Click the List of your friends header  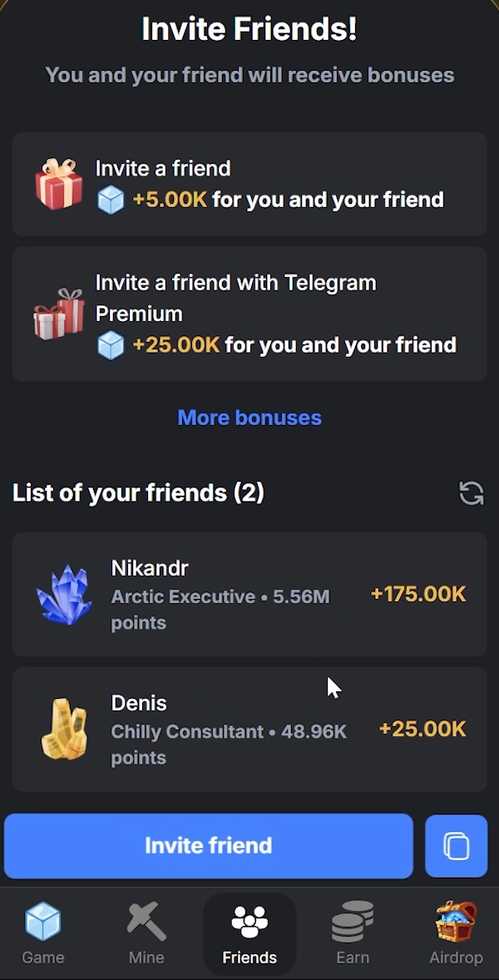139,492
